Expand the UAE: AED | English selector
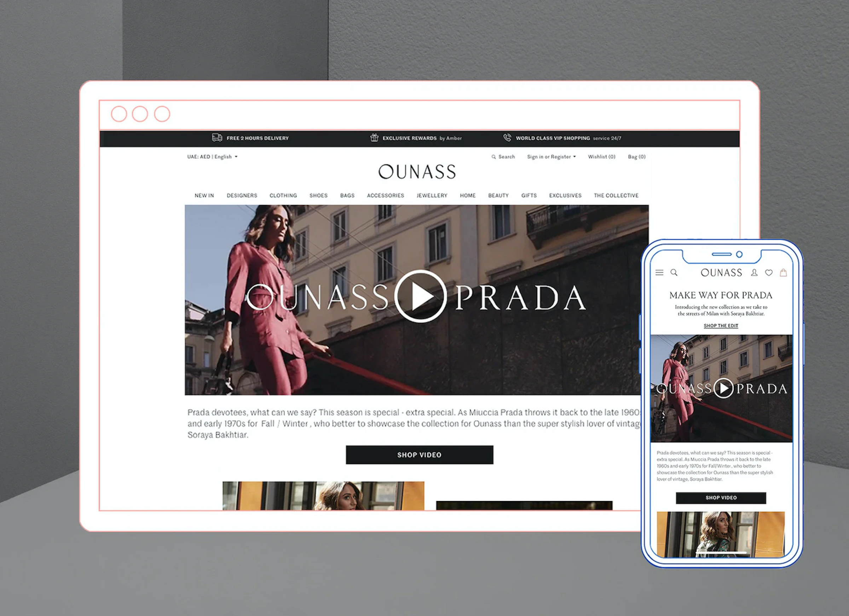Screen dimensions: 849x616 click(x=212, y=157)
